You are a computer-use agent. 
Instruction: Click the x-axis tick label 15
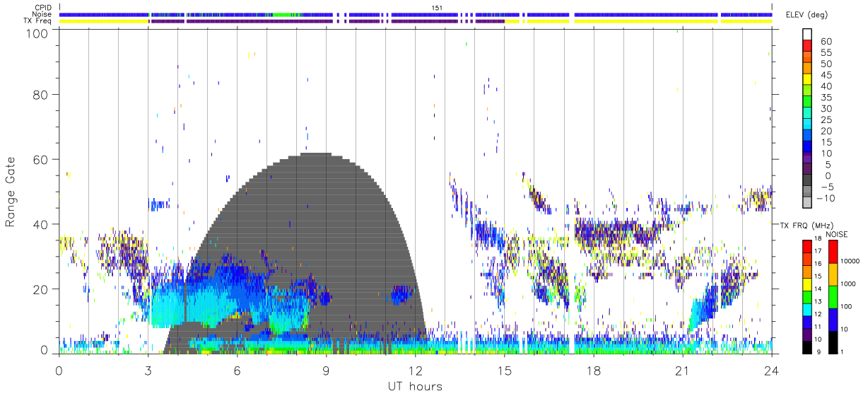tap(504, 371)
